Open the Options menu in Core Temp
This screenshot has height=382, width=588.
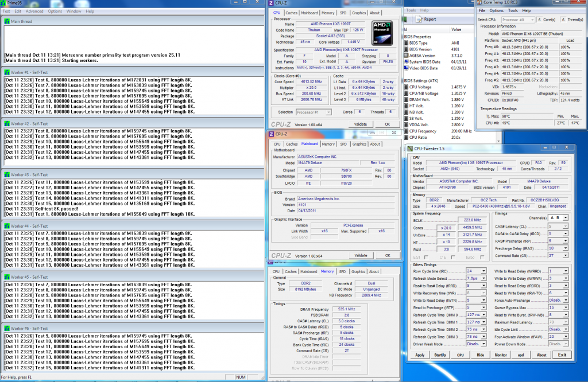click(x=497, y=10)
